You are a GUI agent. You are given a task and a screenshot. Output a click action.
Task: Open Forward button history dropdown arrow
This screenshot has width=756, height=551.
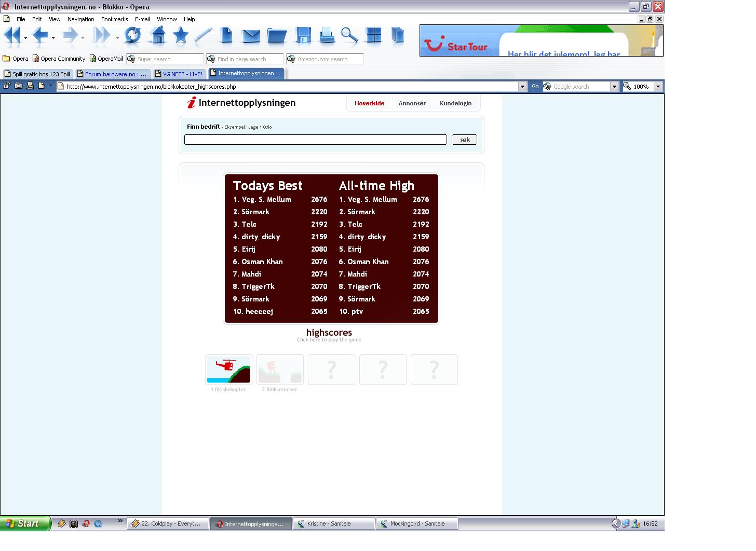click(x=83, y=38)
